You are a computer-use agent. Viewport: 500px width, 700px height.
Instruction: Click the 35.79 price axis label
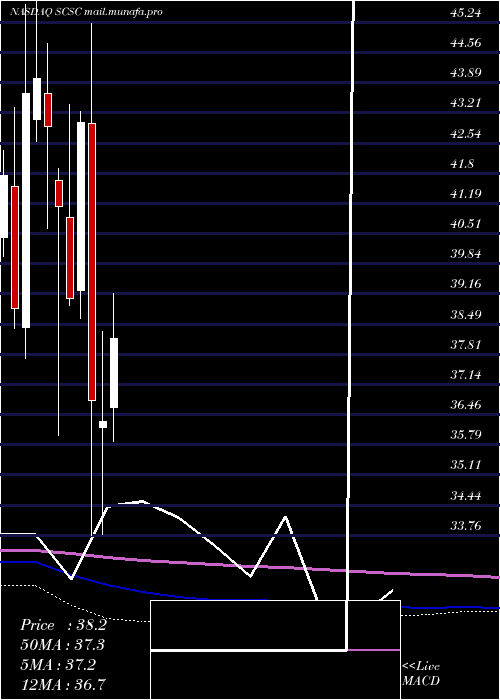tap(466, 434)
